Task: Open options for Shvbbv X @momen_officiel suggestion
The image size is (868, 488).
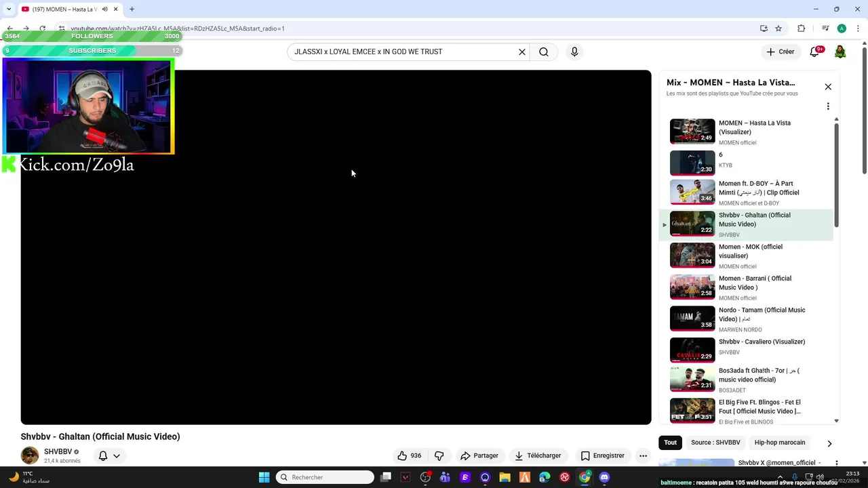Action: (836, 463)
